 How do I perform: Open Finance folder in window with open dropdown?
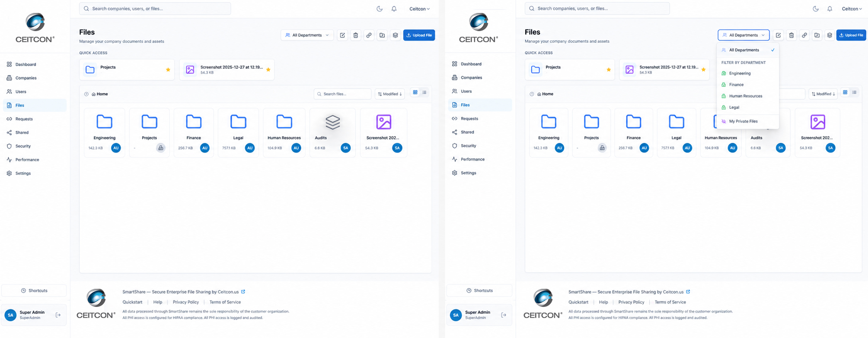633,133
